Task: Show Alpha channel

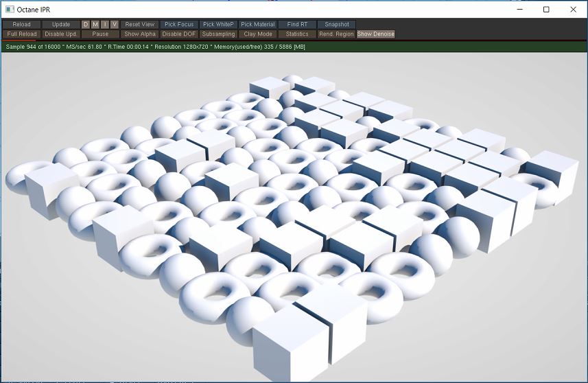Action: [x=140, y=34]
